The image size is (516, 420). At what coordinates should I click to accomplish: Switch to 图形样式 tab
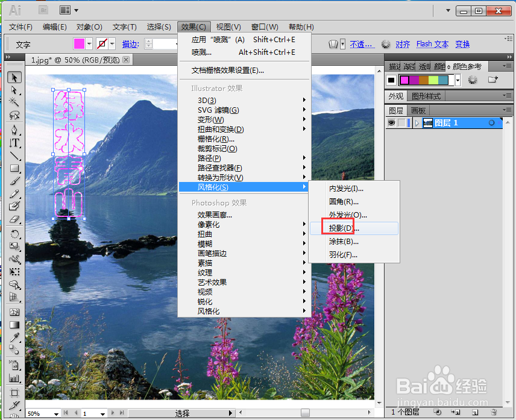coord(426,96)
